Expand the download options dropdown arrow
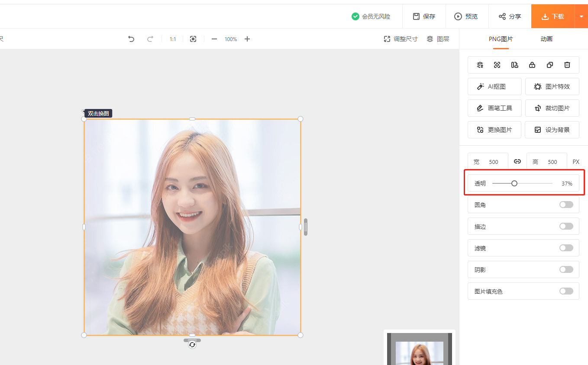 click(581, 16)
